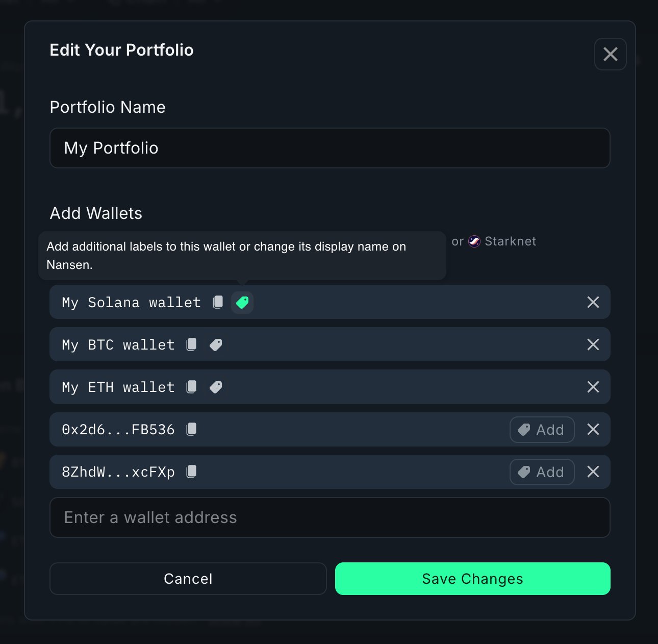Copy the 0x2d6...FB536 address
Viewport: 658px width, 644px height.
coord(192,429)
